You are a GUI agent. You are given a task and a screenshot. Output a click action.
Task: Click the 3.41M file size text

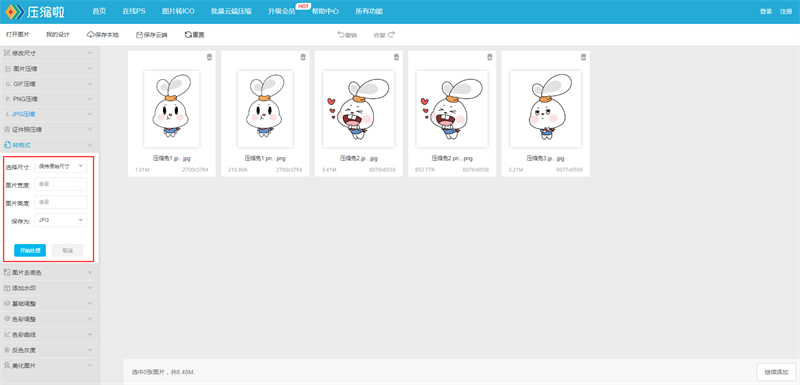point(329,169)
